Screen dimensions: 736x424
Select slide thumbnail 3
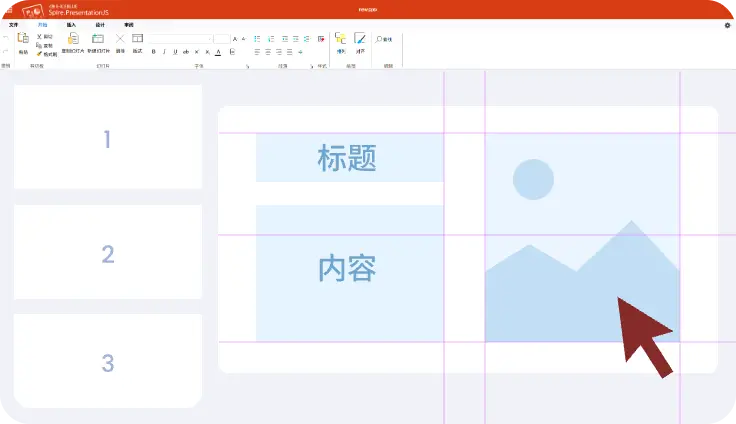pos(108,361)
